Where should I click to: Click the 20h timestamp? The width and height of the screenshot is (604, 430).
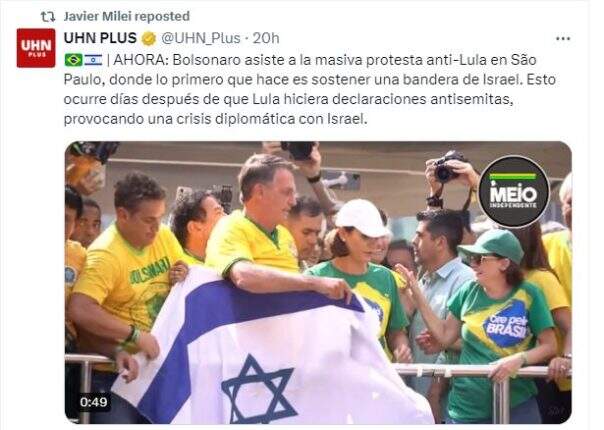click(x=266, y=38)
